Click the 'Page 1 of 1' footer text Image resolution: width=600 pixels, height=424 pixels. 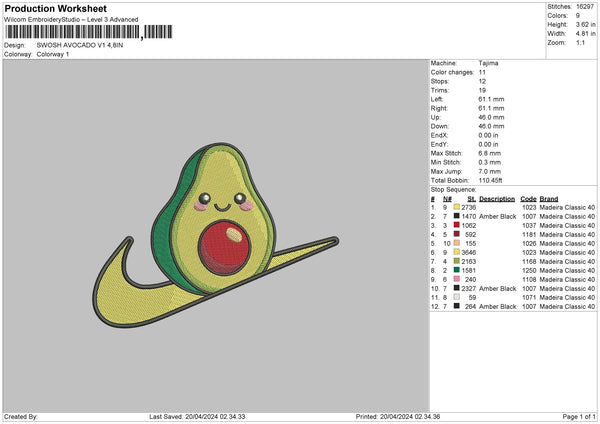pos(579,416)
